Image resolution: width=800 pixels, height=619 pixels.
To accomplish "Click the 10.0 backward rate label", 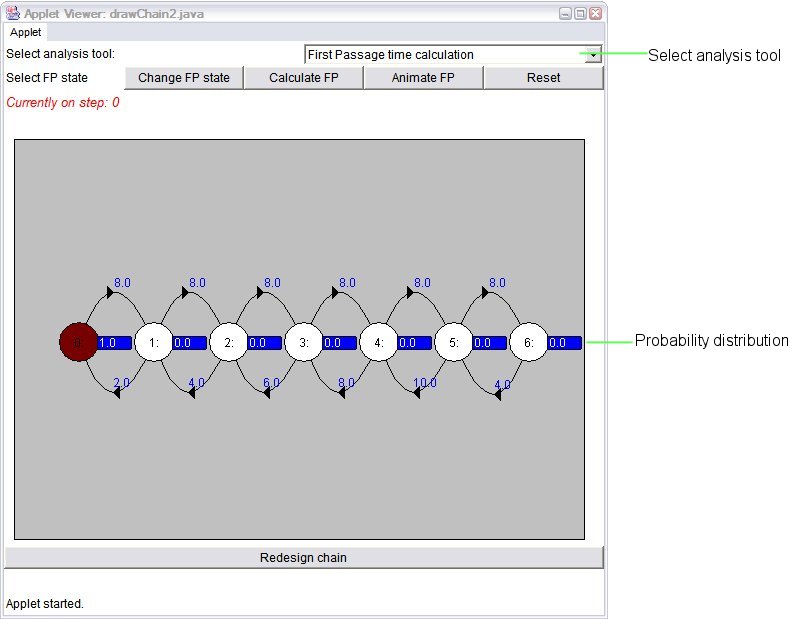I will click(x=425, y=383).
